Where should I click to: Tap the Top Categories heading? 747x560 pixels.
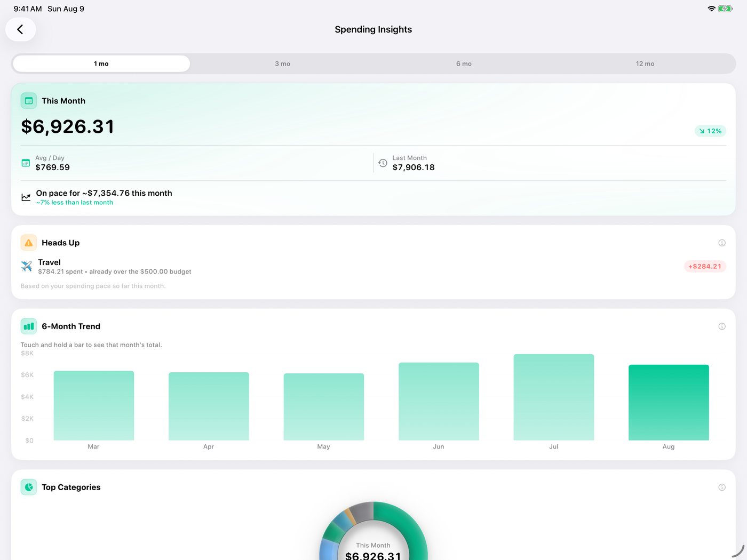71,487
